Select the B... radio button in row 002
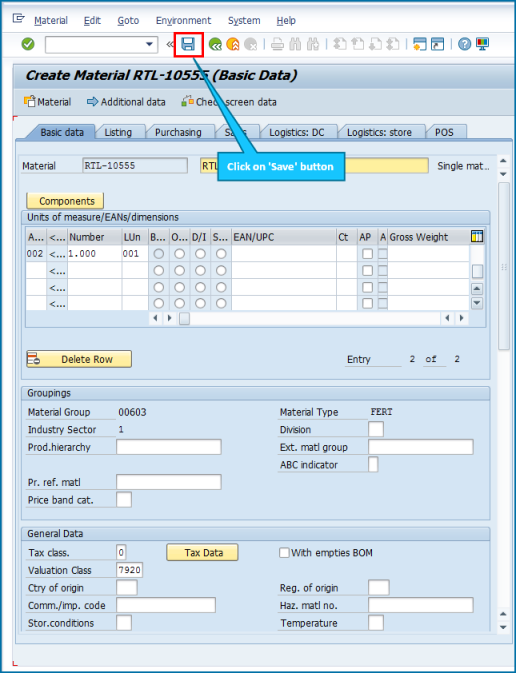 click(x=159, y=254)
